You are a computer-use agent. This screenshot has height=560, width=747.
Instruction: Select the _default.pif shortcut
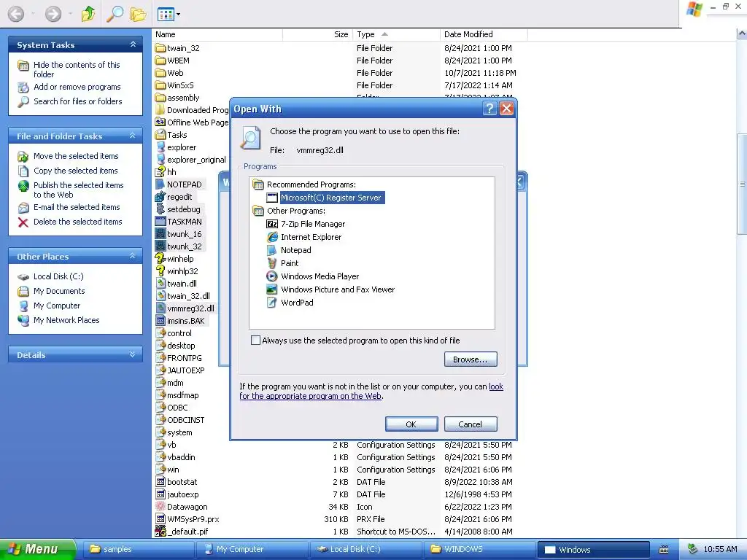(x=187, y=532)
